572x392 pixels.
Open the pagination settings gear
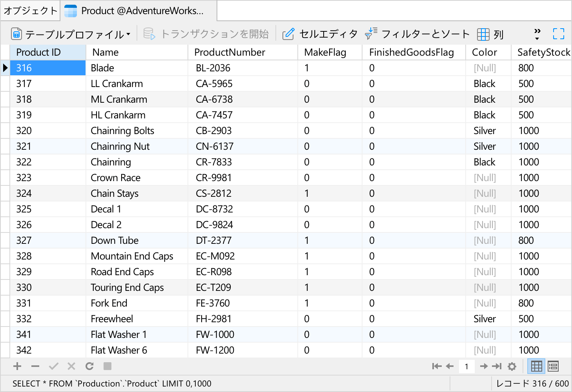[x=512, y=366]
